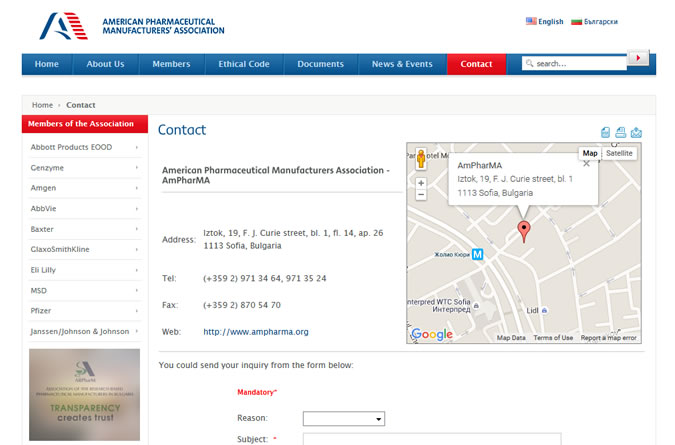This screenshot has width=675, height=445.
Task: Click the phone number 971 34 64
Action: pyautogui.click(x=261, y=278)
